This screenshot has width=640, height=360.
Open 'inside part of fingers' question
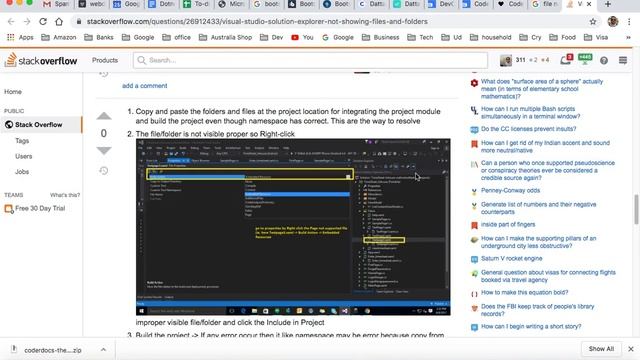tap(508, 224)
